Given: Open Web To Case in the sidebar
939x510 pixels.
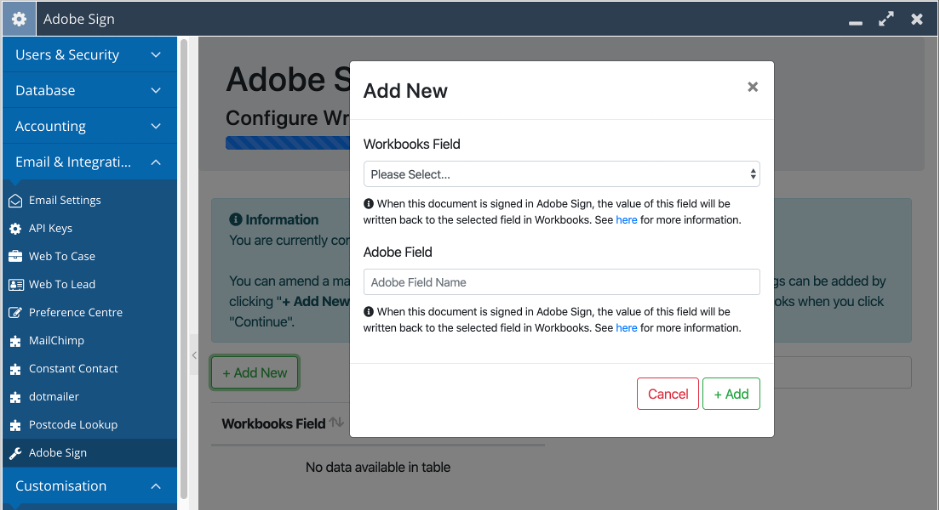Looking at the screenshot, I should pos(90,256).
